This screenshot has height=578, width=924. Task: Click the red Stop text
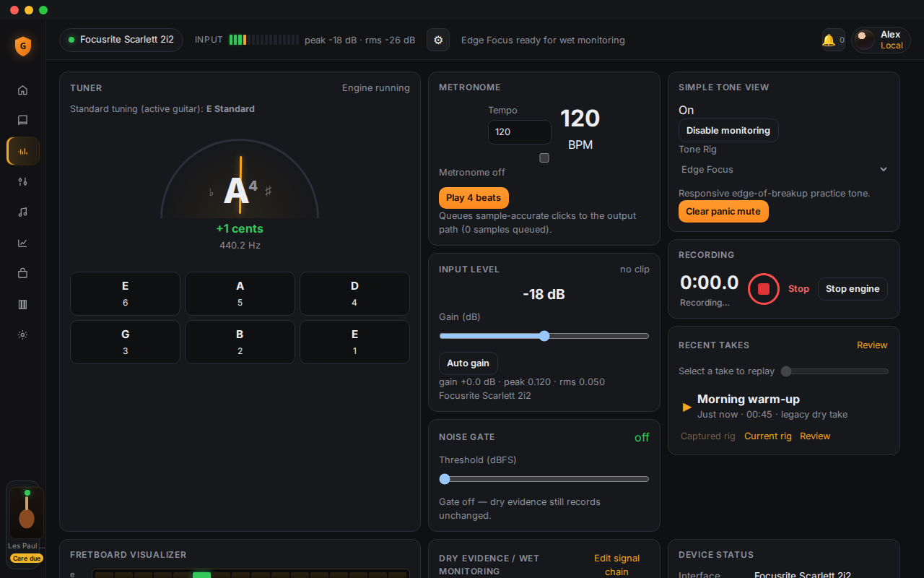tap(798, 289)
